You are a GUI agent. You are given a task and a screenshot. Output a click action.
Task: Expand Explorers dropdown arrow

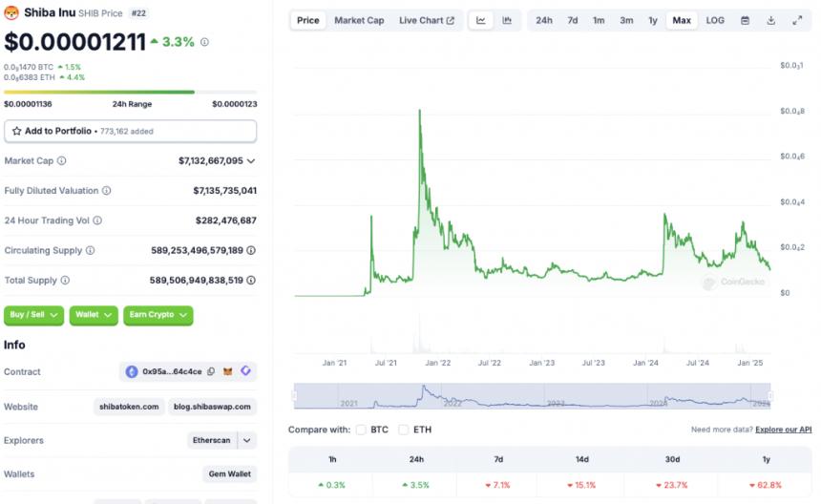(246, 440)
